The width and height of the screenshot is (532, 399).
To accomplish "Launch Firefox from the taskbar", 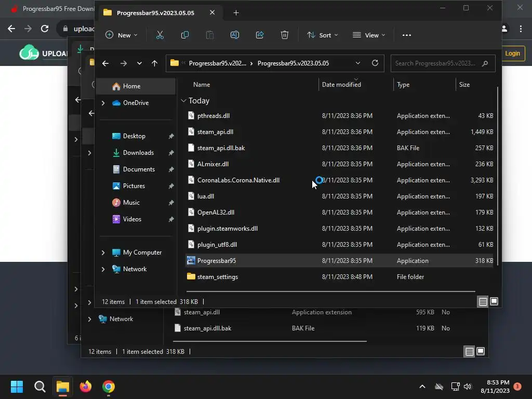I will tap(86, 387).
